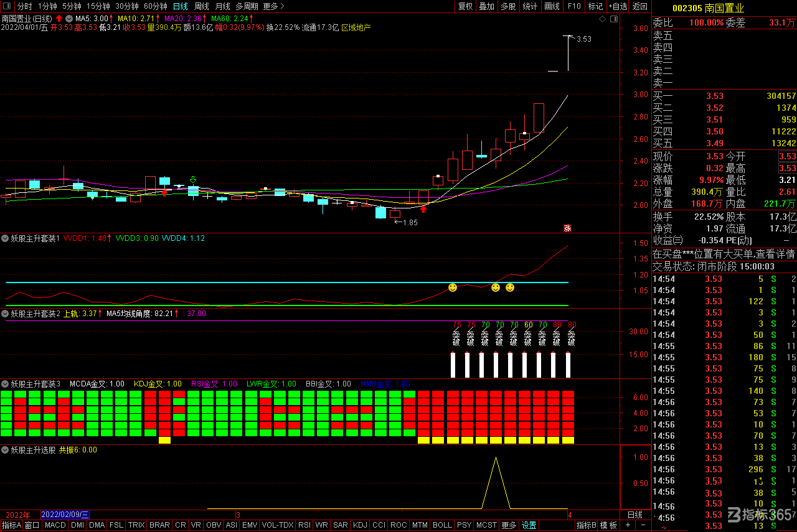Expand the 更多 periods dropdown
Viewport: 797px width, 532px height.
click(273, 6)
